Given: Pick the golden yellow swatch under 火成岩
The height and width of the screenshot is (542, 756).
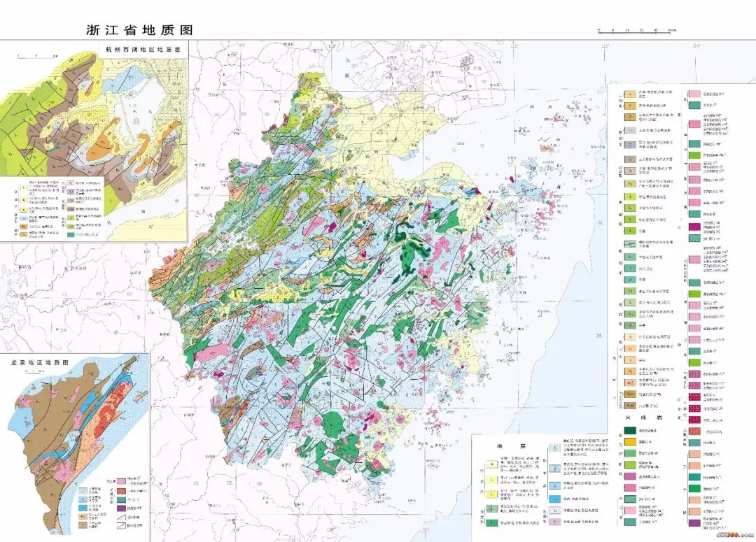Looking at the screenshot, I should point(630,442).
